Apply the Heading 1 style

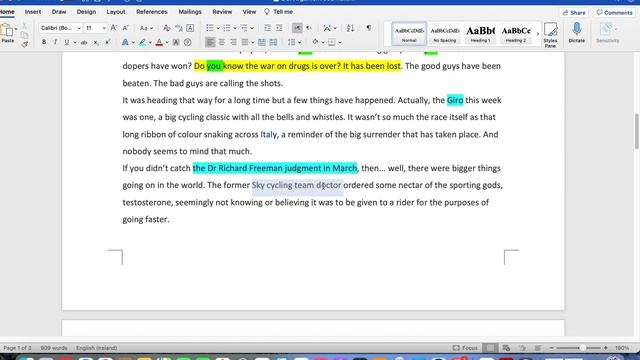(x=480, y=33)
